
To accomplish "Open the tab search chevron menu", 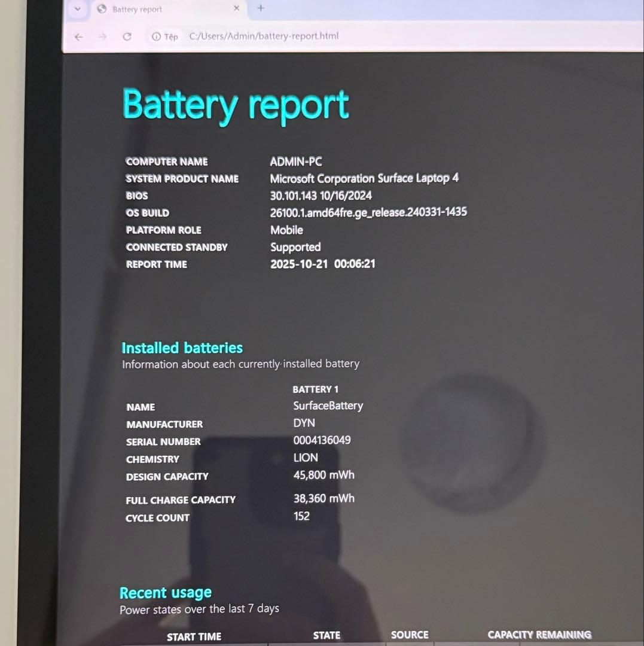I will (77, 10).
